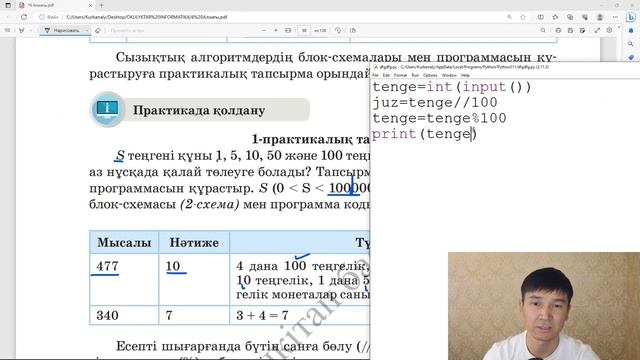Click the computer monitor icon in PDF

[x=107, y=109]
